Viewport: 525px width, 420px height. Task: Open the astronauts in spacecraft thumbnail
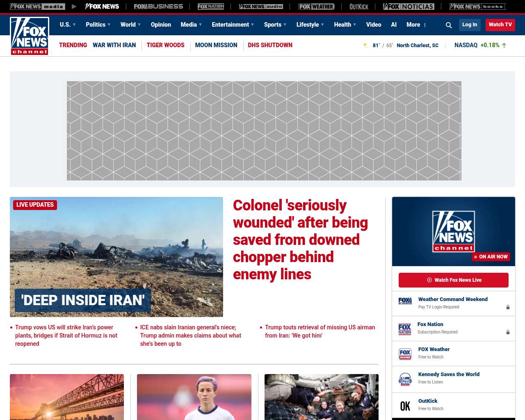(322, 397)
